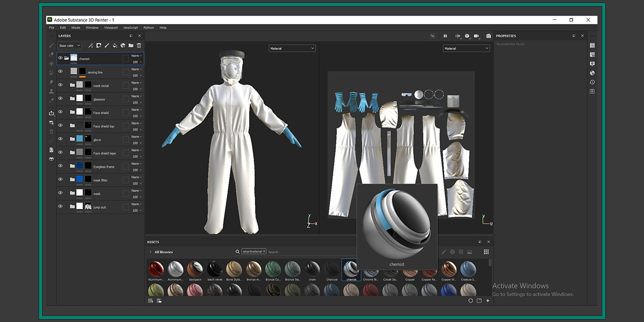Hide the jump suit layer
The height and width of the screenshot is (322, 644).
(x=60, y=207)
